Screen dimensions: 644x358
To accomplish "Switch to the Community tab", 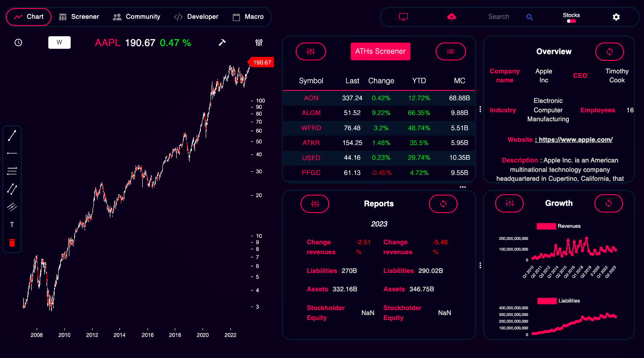I will (136, 17).
